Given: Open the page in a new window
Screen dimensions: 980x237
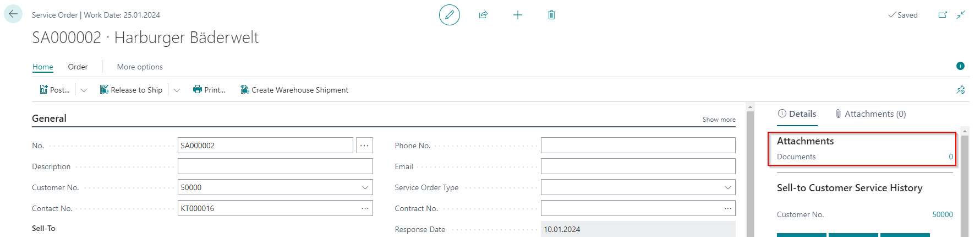Looking at the screenshot, I should (x=943, y=15).
